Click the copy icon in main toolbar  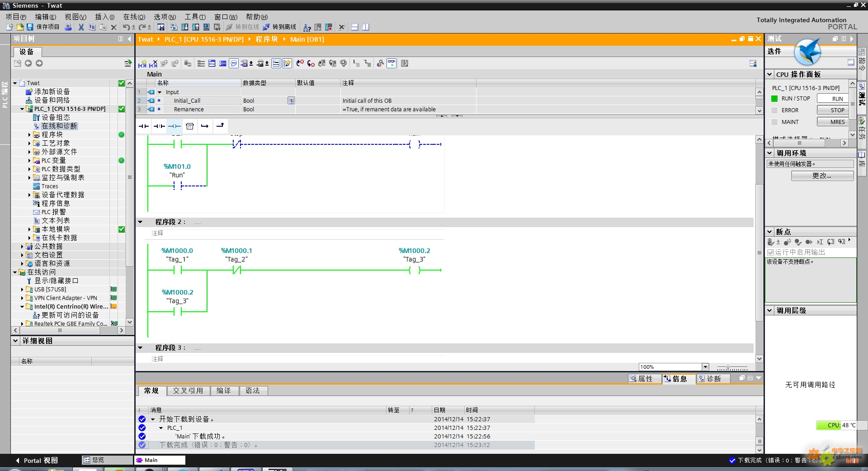92,27
